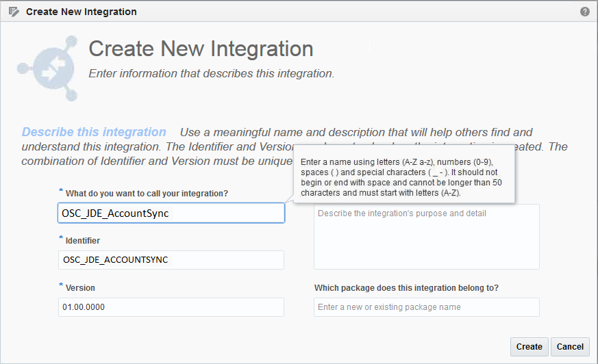Click the 'What do you want to call your integration?' label
This screenshot has width=598, height=364.
(x=147, y=194)
